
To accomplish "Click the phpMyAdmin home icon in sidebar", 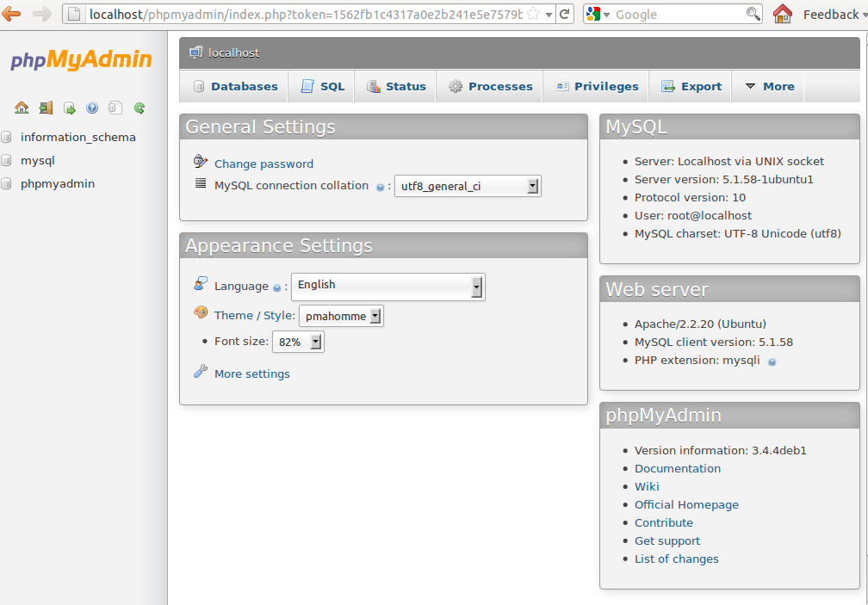I will click(x=22, y=108).
